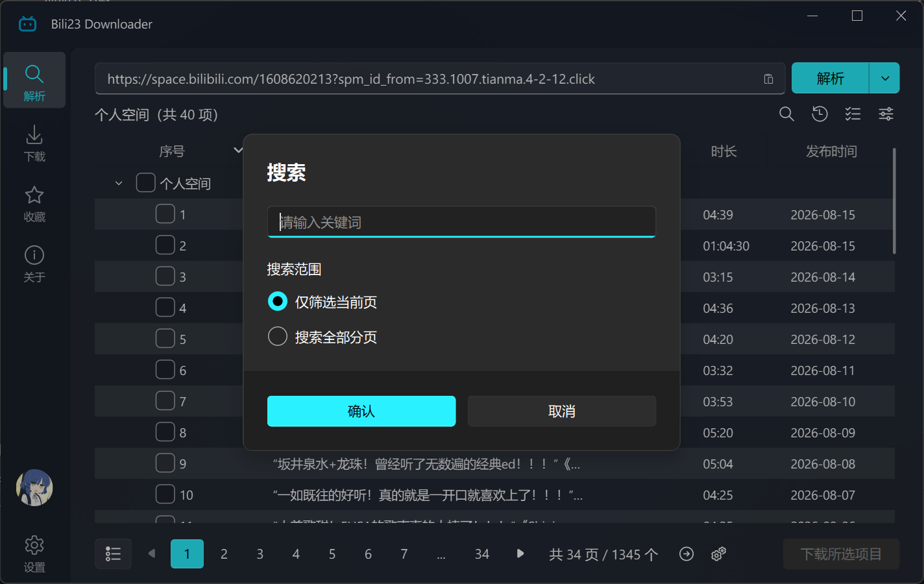The height and width of the screenshot is (584, 924).
Task: Check the box for row 1
Action: [165, 213]
